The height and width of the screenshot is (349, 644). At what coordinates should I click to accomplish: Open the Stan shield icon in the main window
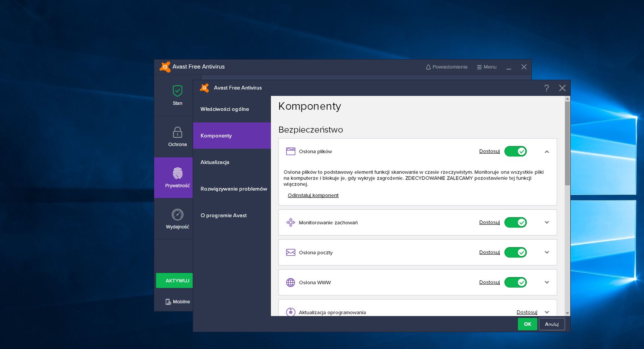point(177,91)
